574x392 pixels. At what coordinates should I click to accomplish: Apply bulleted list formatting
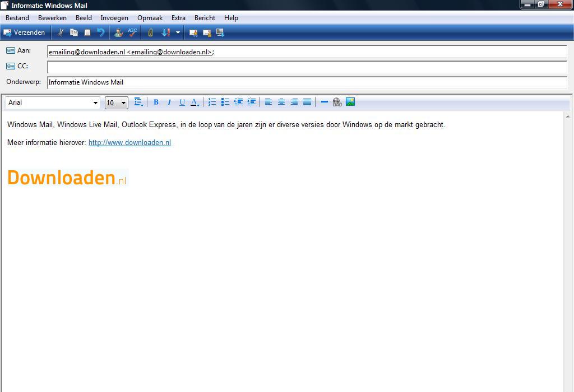click(225, 102)
